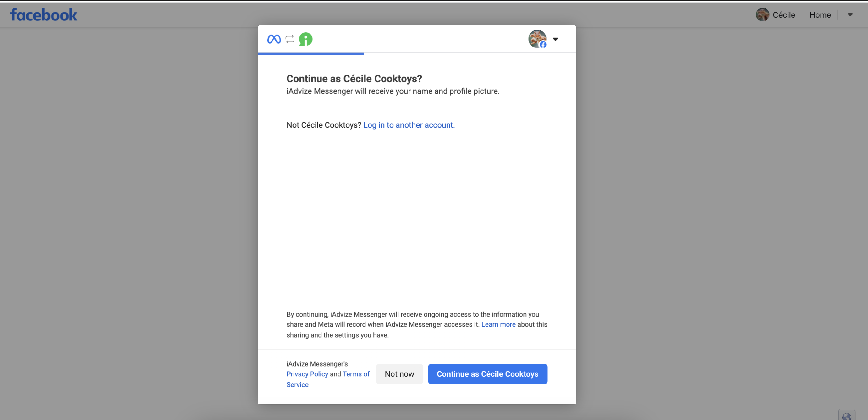Viewport: 868px width, 420px height.
Task: Click the facebook logo in the header
Action: point(44,15)
